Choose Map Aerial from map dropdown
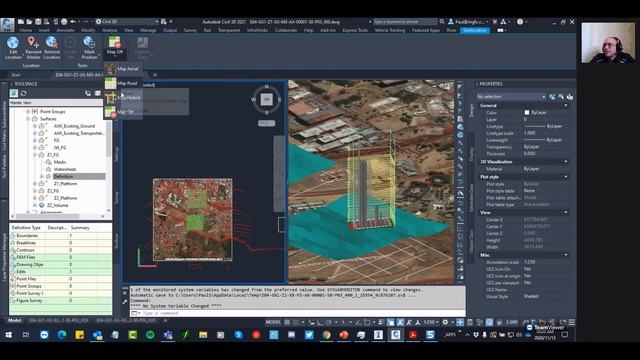The image size is (640, 360). (x=123, y=69)
